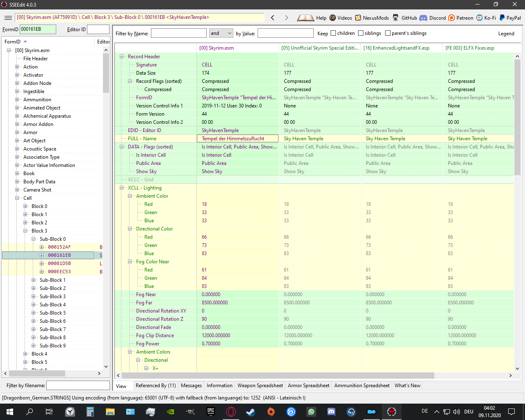This screenshot has width=525, height=420.
Task: Click the Filter by Name input field
Action: (x=179, y=33)
